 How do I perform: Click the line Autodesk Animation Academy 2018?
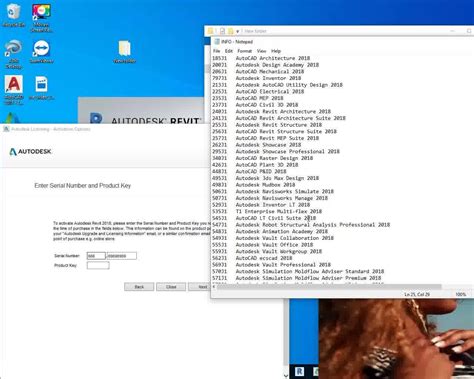click(x=270, y=231)
